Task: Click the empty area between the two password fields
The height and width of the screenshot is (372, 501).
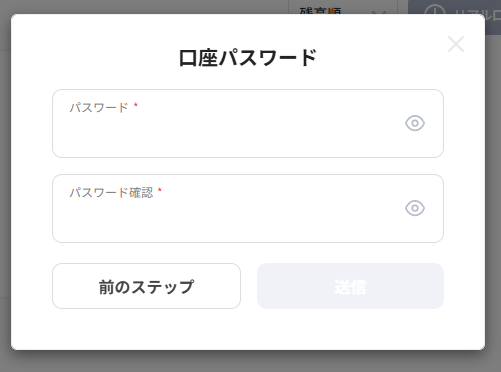Action: coord(248,166)
